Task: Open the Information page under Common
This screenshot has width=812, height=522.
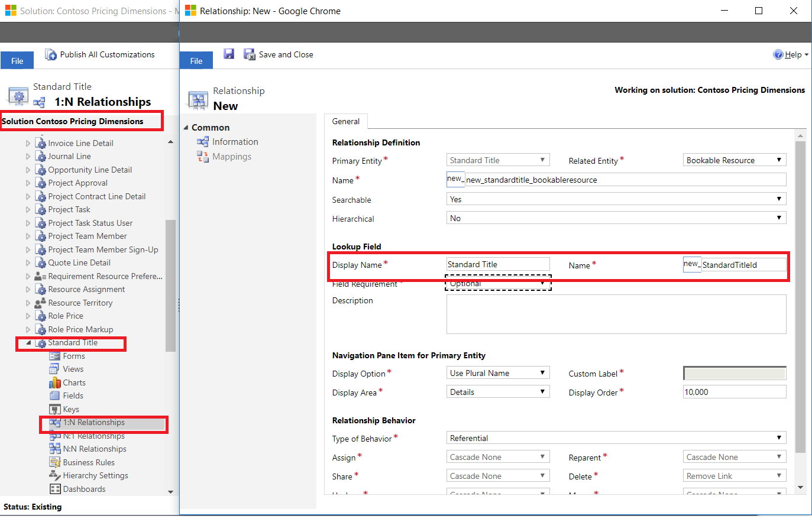Action: coord(234,141)
